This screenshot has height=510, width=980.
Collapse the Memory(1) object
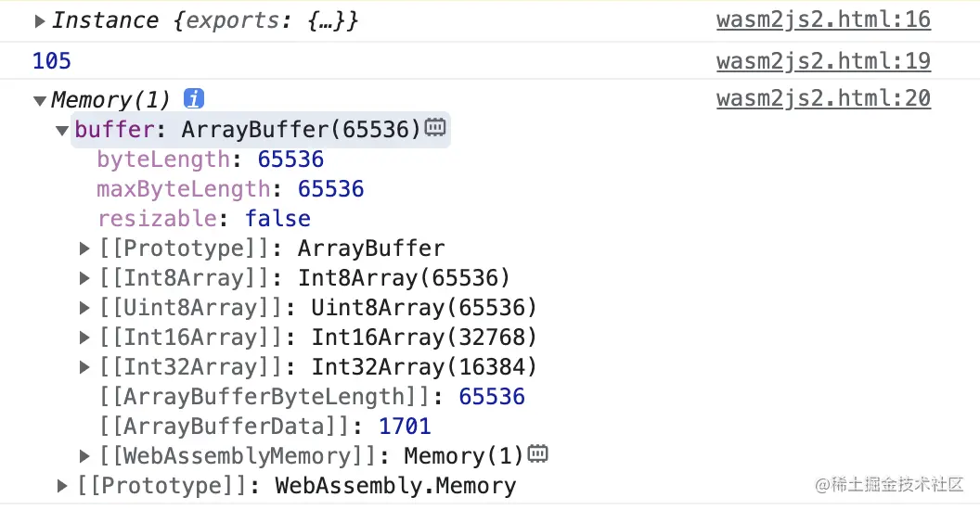click(x=40, y=100)
